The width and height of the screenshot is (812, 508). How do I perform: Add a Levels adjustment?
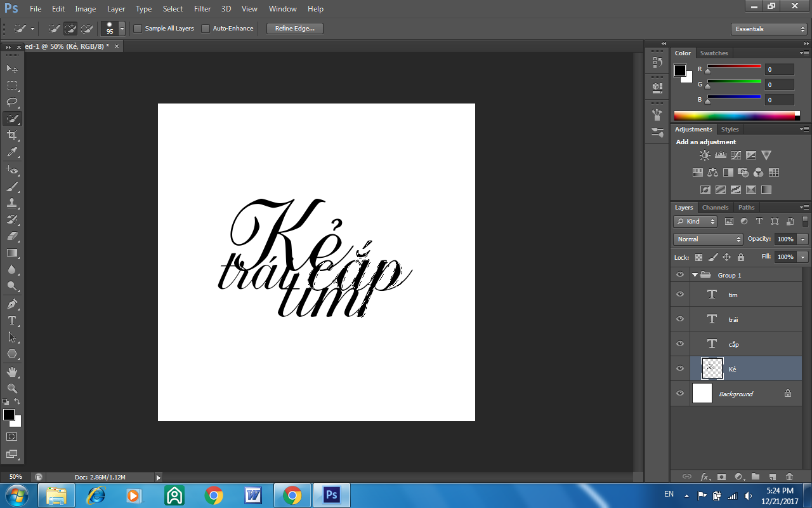coord(720,155)
